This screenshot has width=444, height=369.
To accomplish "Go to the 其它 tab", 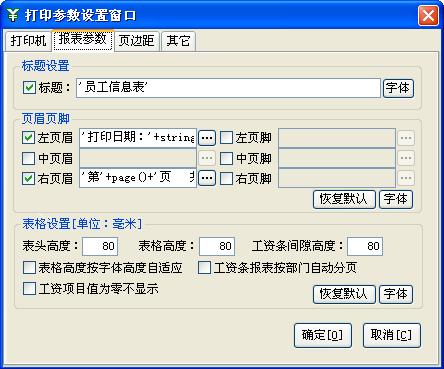I will click(178, 41).
